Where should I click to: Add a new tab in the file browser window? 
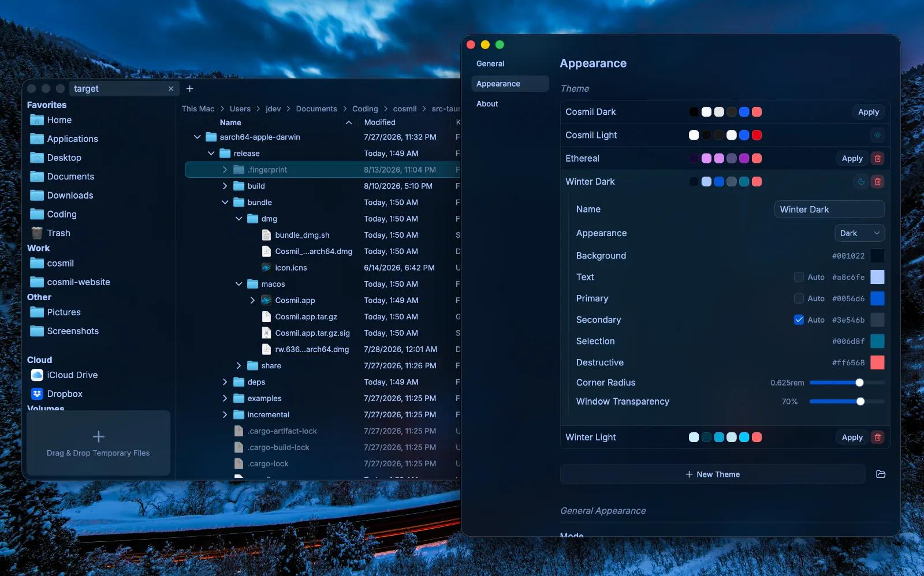(x=190, y=89)
